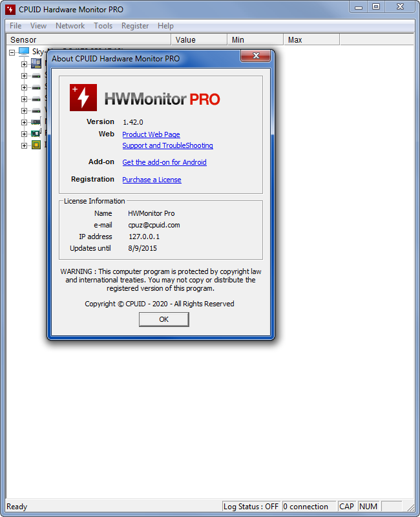
Task: Click the Purchase a License link
Action: [x=152, y=180]
